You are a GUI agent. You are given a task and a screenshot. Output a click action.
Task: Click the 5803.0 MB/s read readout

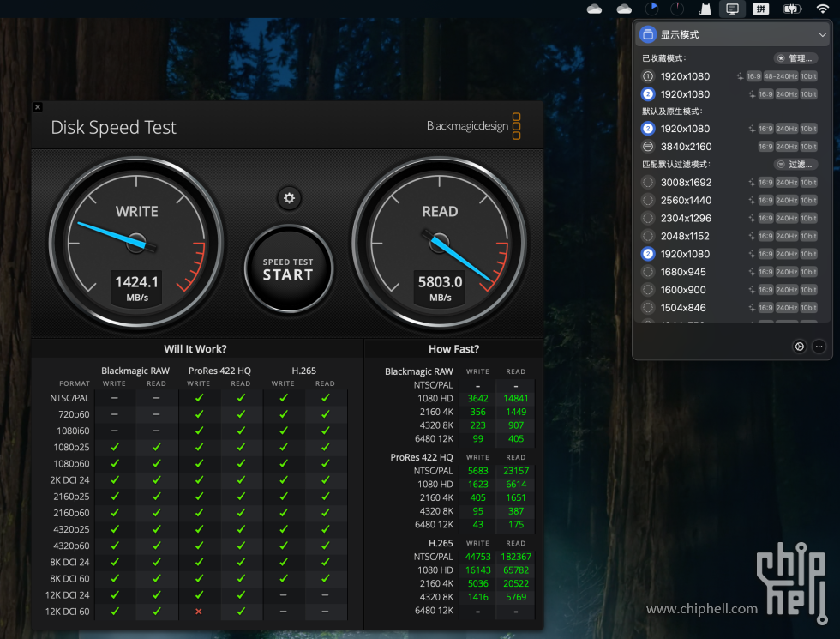click(x=440, y=288)
